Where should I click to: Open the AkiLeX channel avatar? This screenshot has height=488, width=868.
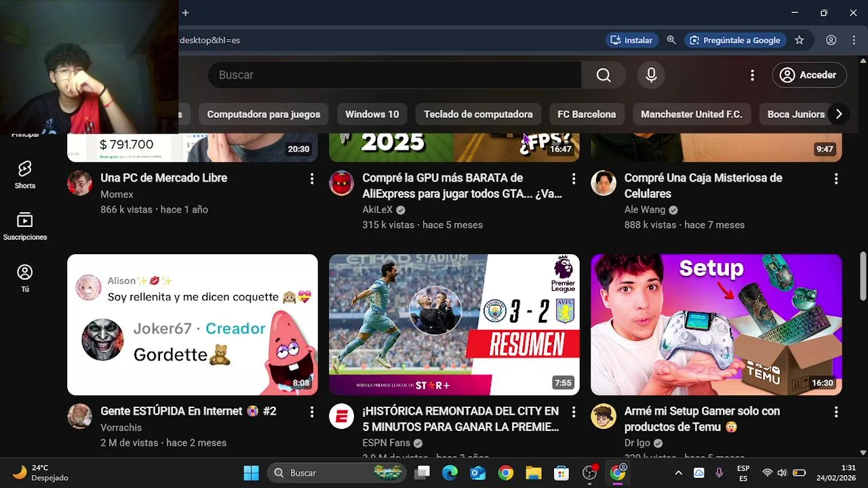click(x=341, y=183)
